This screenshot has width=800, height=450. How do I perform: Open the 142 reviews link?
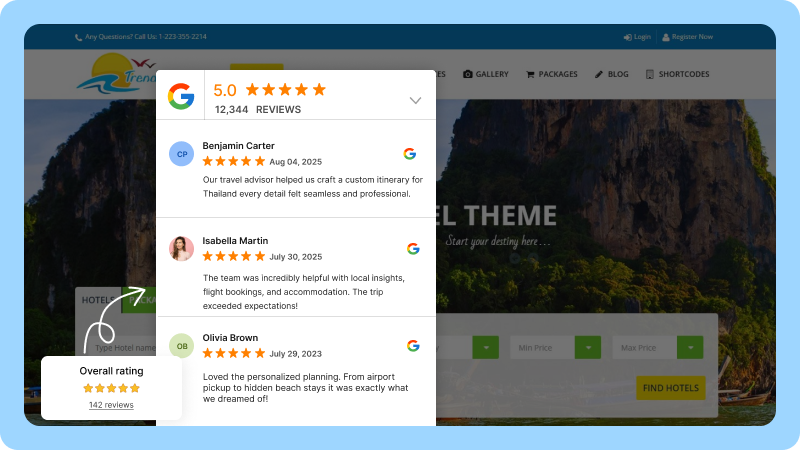coord(111,405)
